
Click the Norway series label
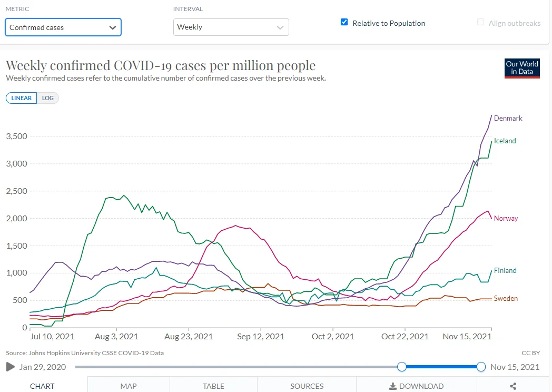tap(506, 218)
